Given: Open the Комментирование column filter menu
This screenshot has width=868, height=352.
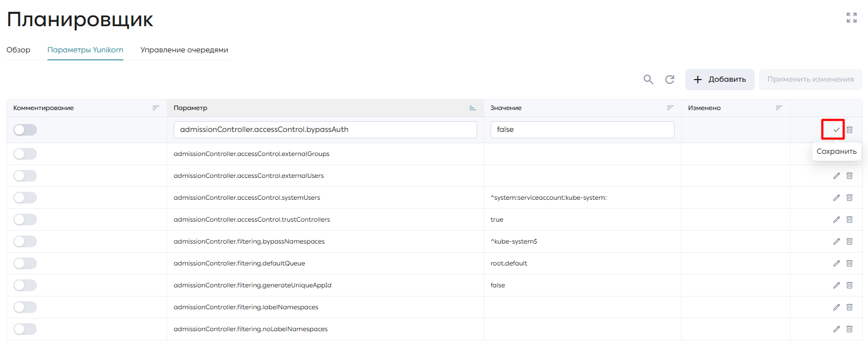Looking at the screenshot, I should tap(156, 108).
